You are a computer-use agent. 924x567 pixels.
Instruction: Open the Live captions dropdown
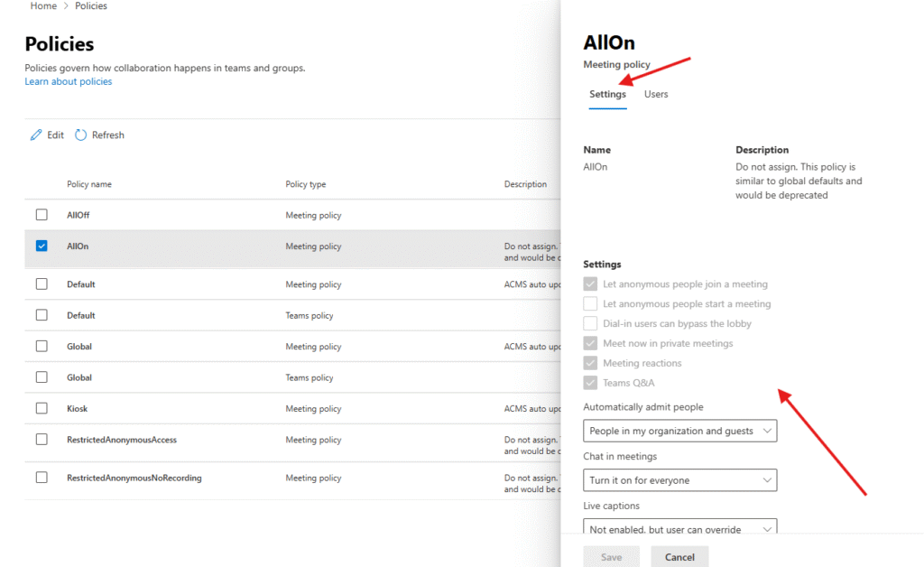[x=679, y=528]
